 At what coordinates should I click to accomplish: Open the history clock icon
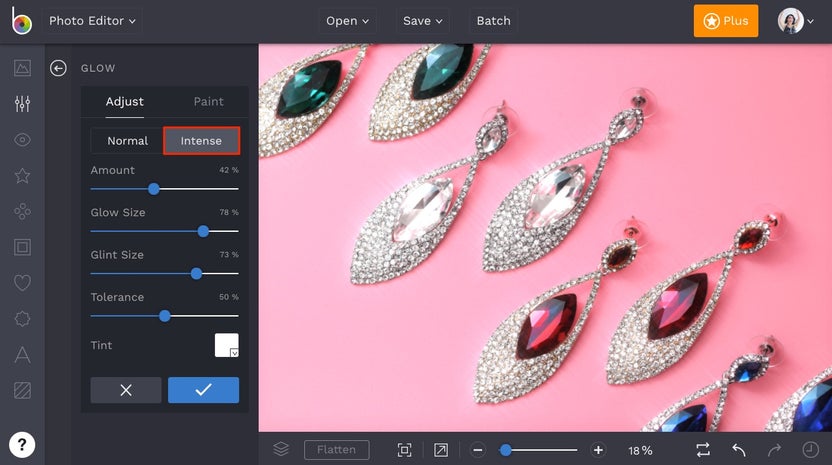coord(810,450)
